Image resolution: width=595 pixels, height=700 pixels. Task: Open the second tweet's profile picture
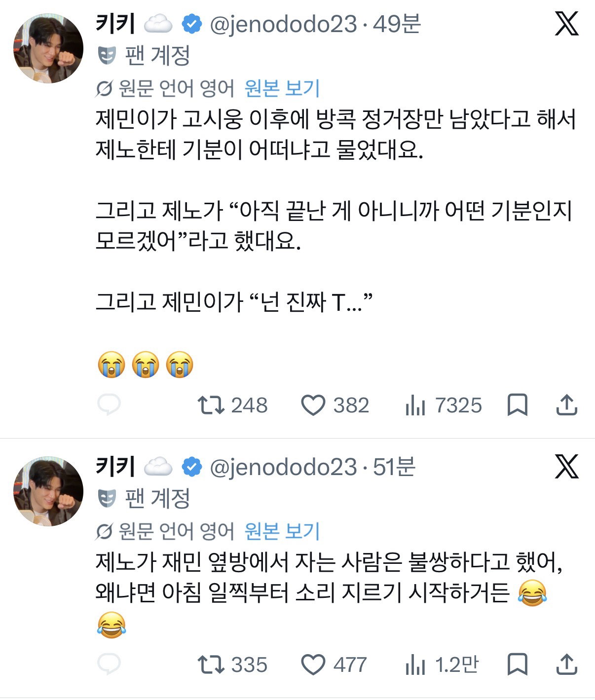(48, 491)
